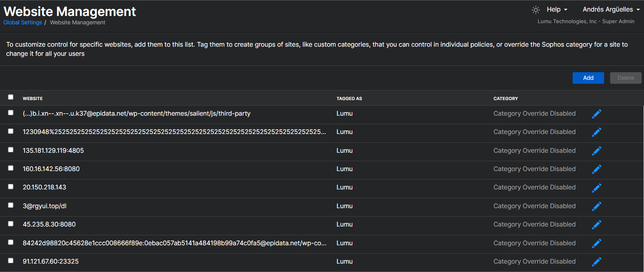Click the pencil icon for 20.150.218.143
644x272 pixels.
[x=596, y=187]
